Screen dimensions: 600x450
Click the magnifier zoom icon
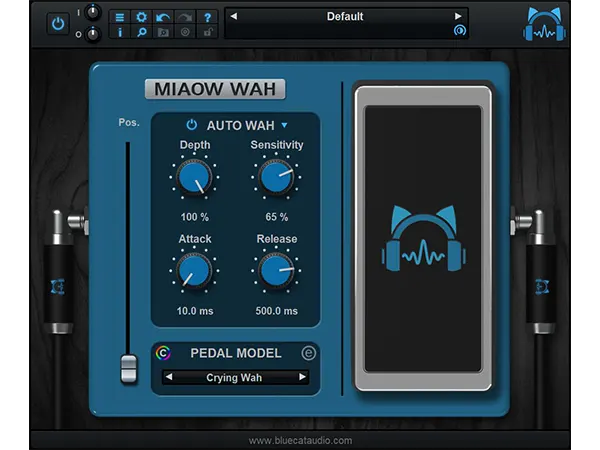[141, 32]
